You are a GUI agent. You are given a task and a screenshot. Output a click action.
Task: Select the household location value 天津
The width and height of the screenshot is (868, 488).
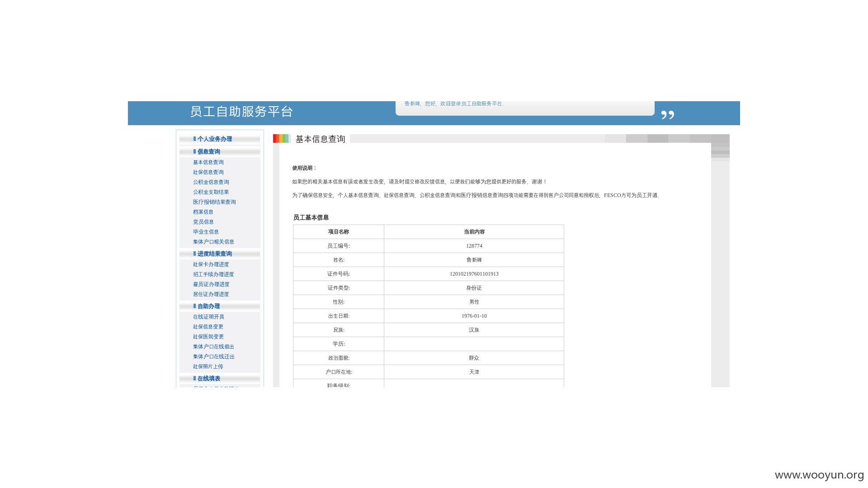(x=474, y=372)
